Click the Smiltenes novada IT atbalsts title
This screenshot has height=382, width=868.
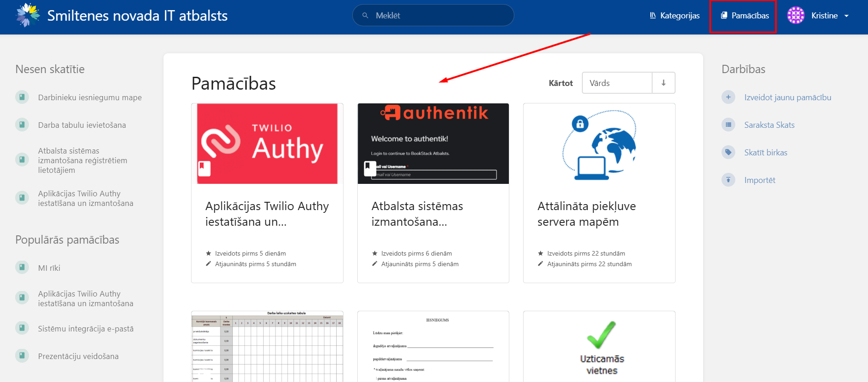(x=137, y=16)
